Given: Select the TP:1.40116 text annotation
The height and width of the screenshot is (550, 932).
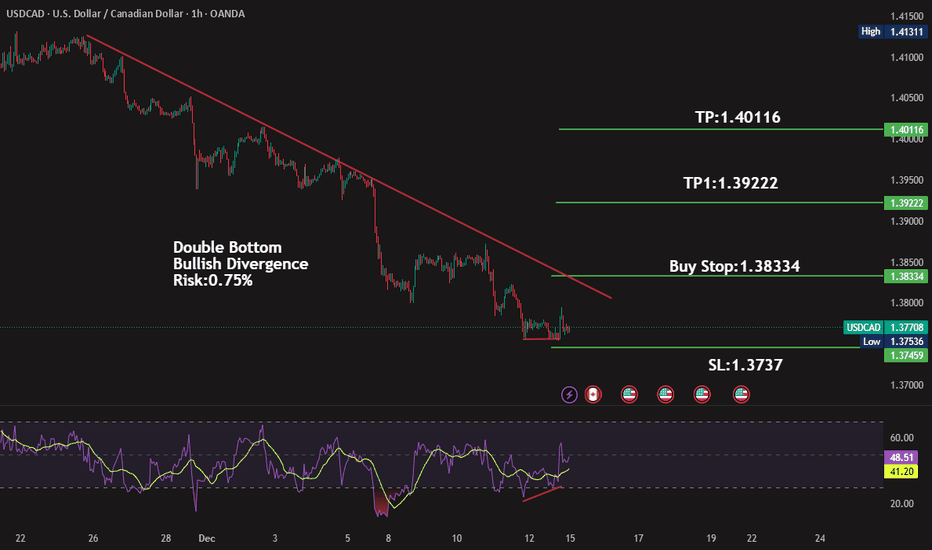Looking at the screenshot, I should pyautogui.click(x=738, y=117).
